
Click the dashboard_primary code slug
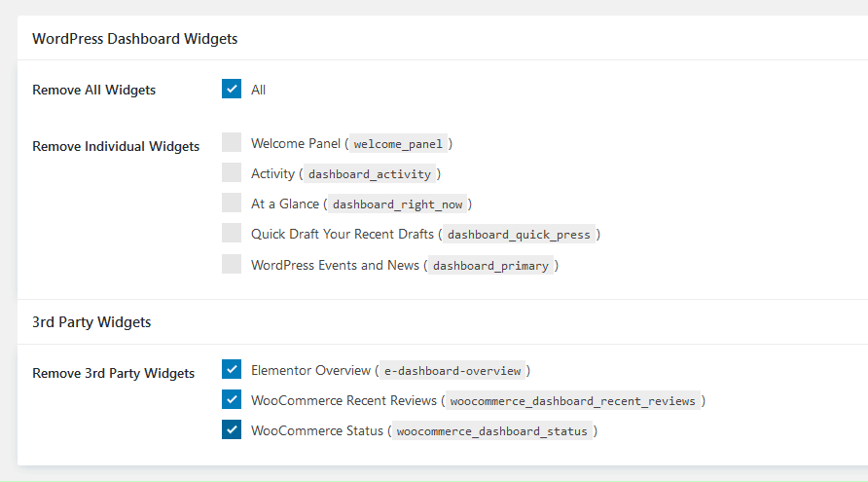tap(491, 265)
